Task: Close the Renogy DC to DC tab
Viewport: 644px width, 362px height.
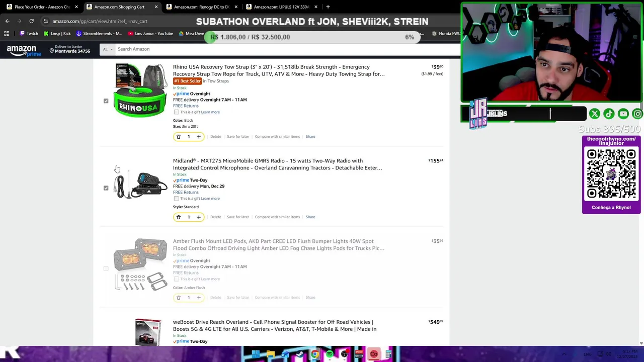Action: click(236, 7)
